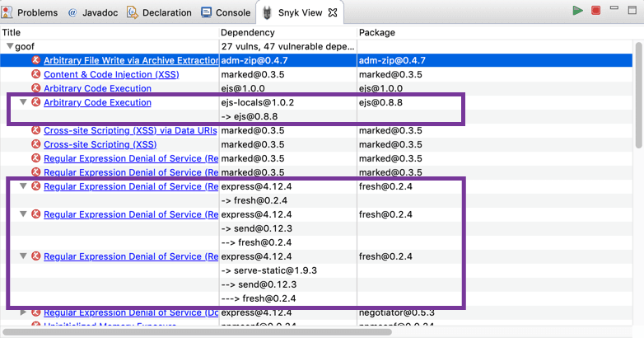Select the '---> fresh@0.2.4' cell
The height and width of the screenshot is (338, 644).
point(288,298)
